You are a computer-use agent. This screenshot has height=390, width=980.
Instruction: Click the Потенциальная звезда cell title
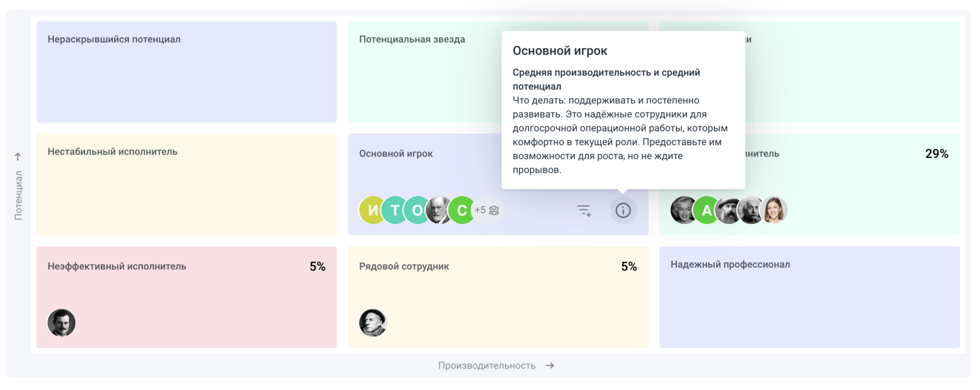412,40
